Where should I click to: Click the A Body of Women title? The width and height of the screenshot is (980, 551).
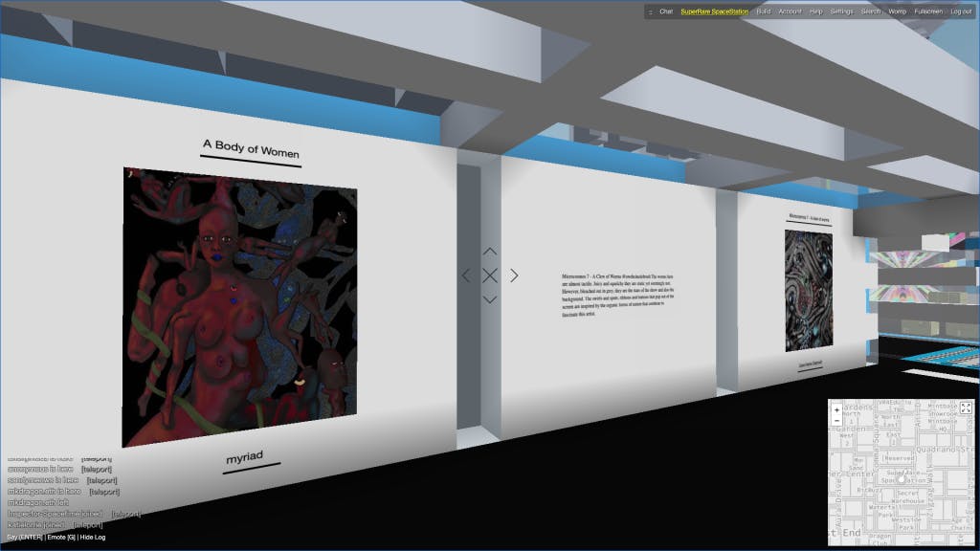point(251,148)
